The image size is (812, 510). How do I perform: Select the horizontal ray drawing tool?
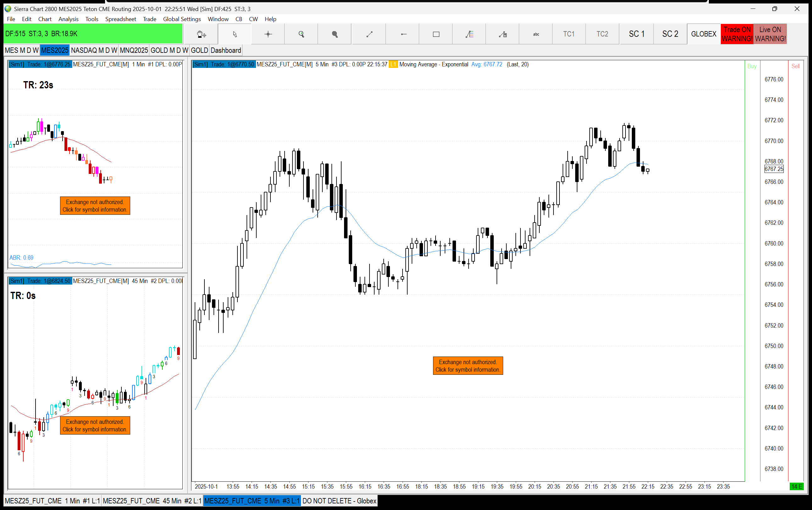coord(403,34)
